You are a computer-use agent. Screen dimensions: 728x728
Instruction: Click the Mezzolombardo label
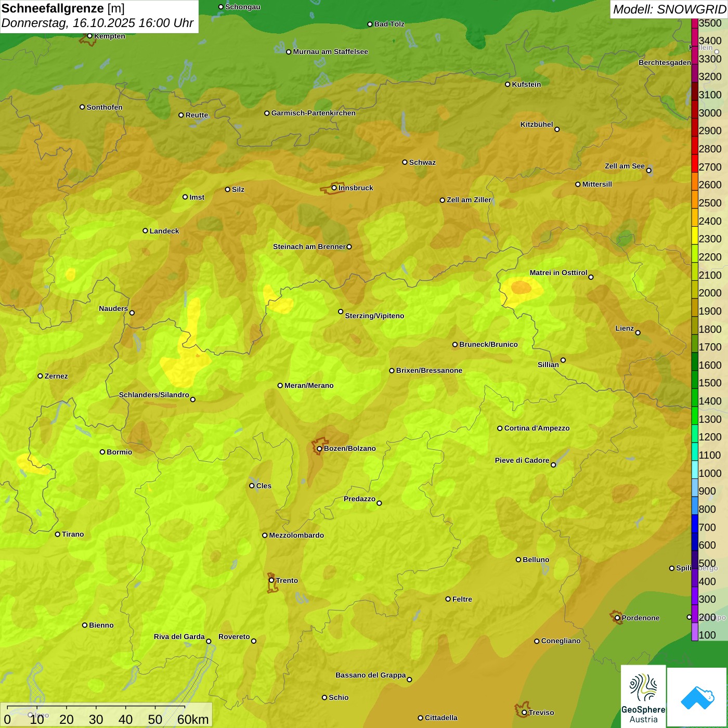(296, 535)
